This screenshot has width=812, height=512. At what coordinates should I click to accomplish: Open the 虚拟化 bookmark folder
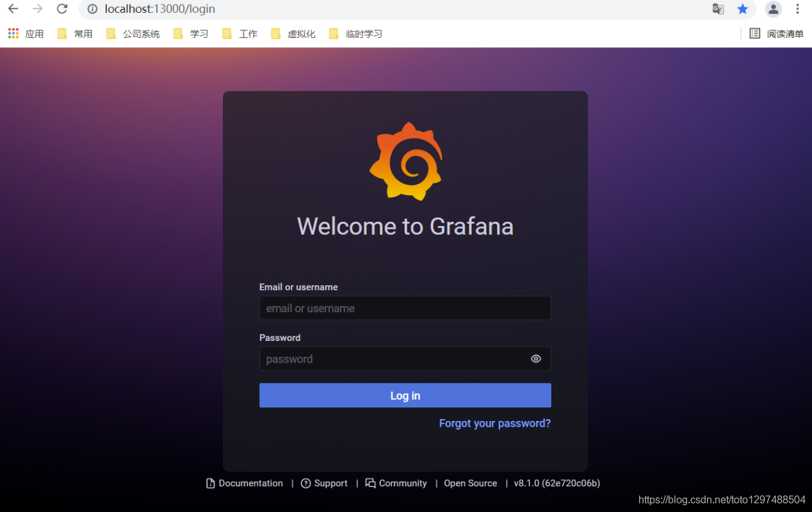pyautogui.click(x=293, y=34)
